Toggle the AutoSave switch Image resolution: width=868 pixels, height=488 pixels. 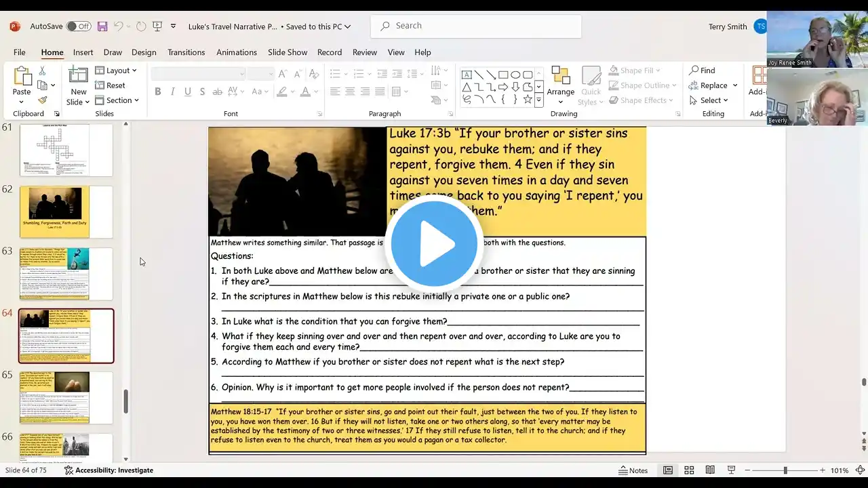click(x=79, y=26)
